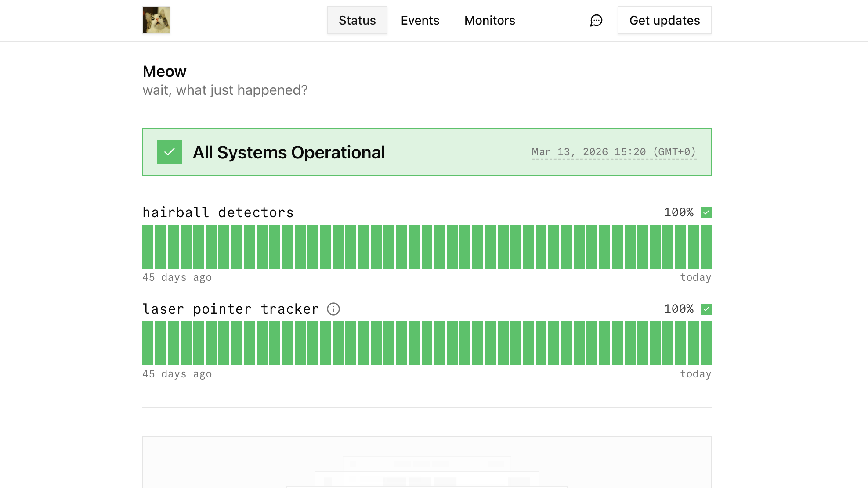Select the All Systems Operational banner
868x488 pixels.
point(427,152)
